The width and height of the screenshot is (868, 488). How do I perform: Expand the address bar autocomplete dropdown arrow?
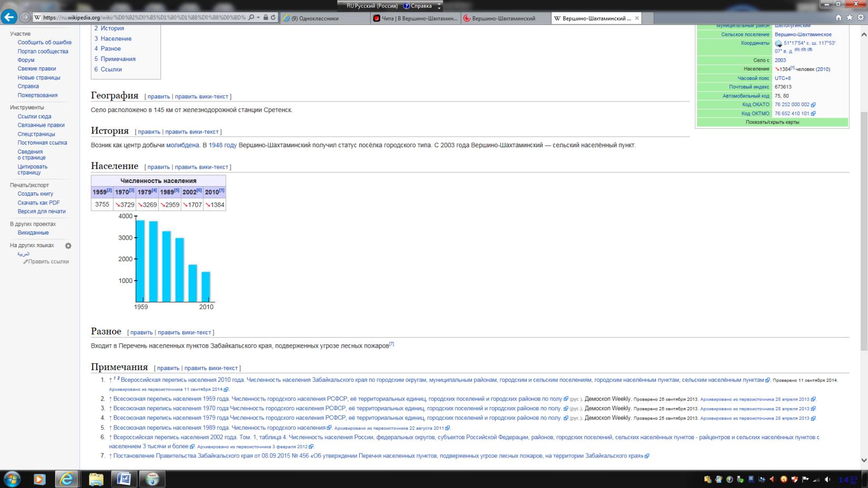(x=258, y=17)
